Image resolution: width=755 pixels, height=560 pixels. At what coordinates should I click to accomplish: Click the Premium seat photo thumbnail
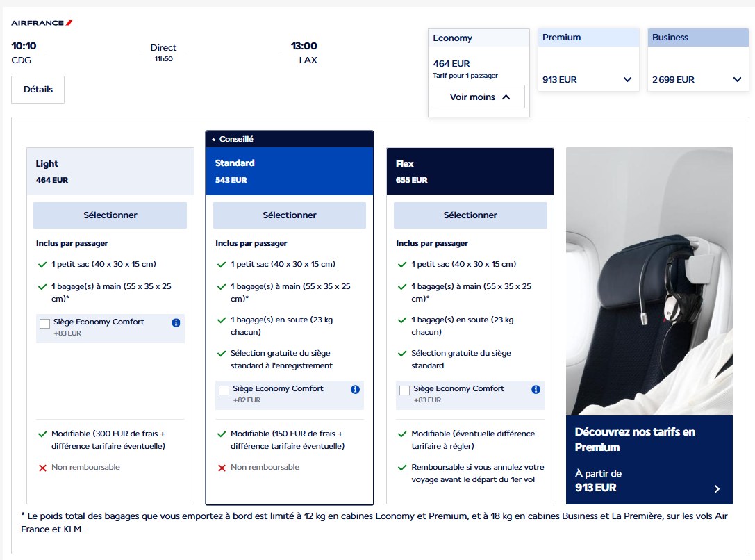649,281
